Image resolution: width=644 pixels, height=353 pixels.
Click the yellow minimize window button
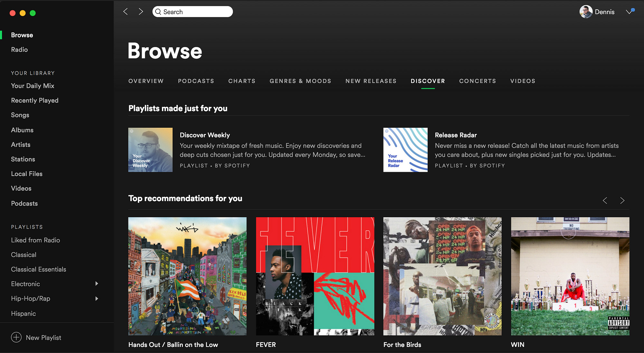click(x=23, y=13)
